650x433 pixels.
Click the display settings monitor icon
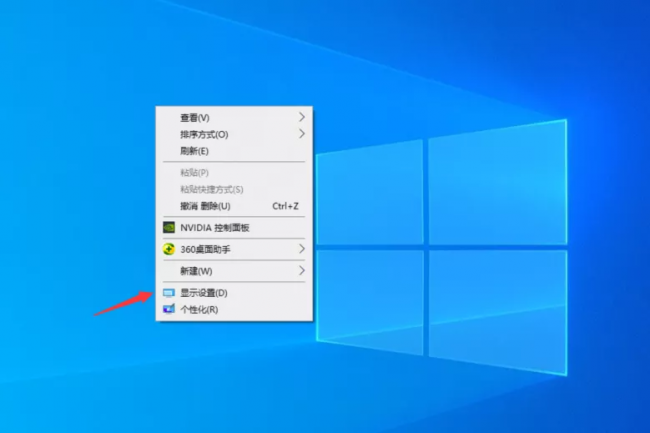[169, 293]
